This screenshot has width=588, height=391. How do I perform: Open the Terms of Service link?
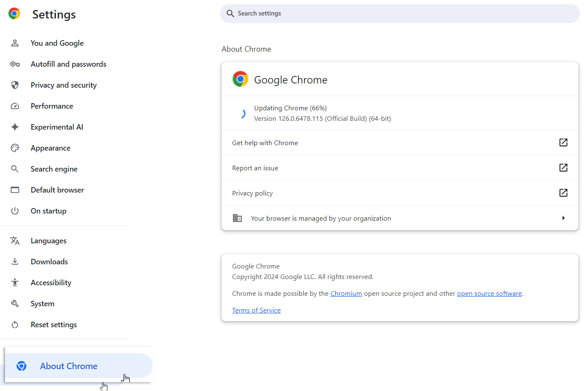256,310
